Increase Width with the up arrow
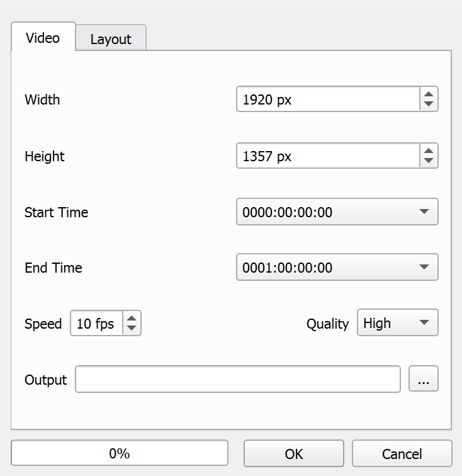Image resolution: width=462 pixels, height=476 pixels. pyautogui.click(x=429, y=94)
